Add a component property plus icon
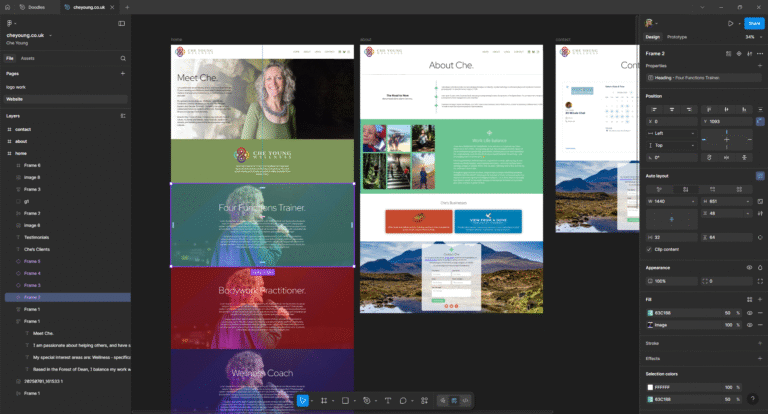The image size is (768, 414). (760, 66)
